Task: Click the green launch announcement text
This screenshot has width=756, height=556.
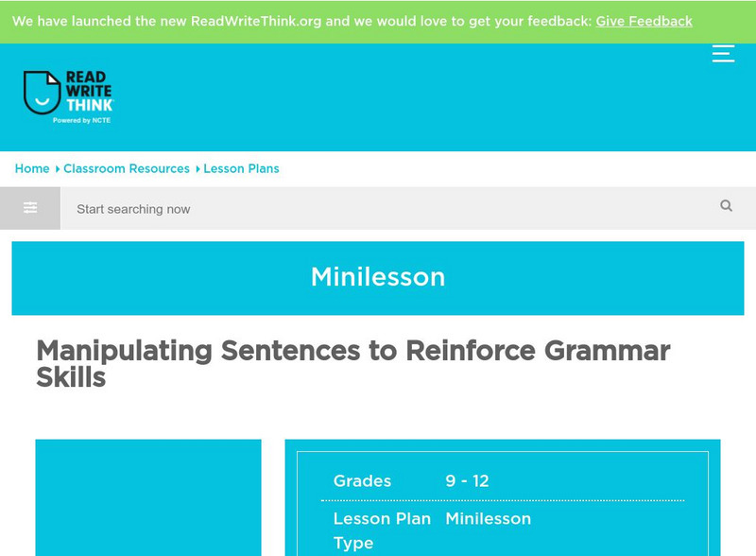Action: click(302, 21)
